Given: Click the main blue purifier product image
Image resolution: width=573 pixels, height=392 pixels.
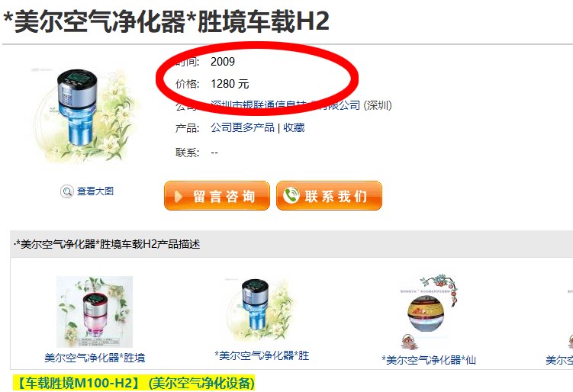Looking at the screenshot, I should click(85, 114).
